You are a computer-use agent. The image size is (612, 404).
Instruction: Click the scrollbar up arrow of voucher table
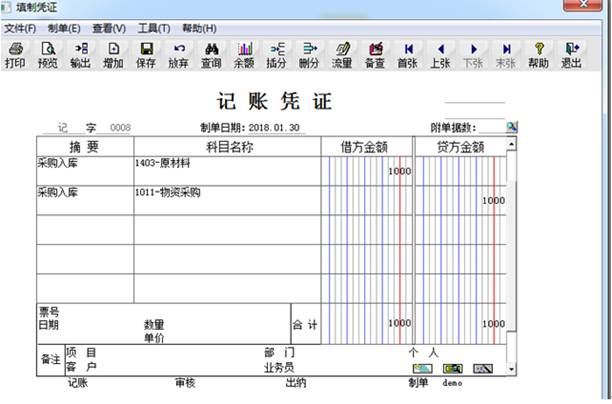coord(511,144)
